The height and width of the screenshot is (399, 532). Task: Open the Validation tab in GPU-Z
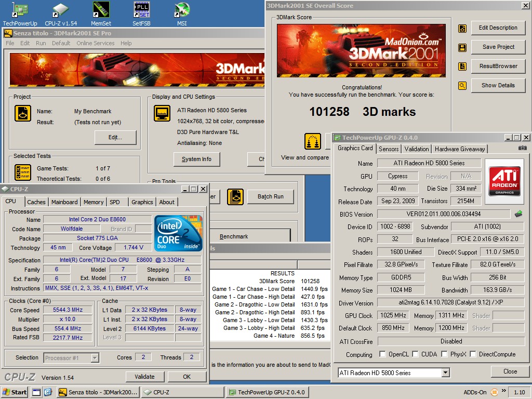[417, 149]
